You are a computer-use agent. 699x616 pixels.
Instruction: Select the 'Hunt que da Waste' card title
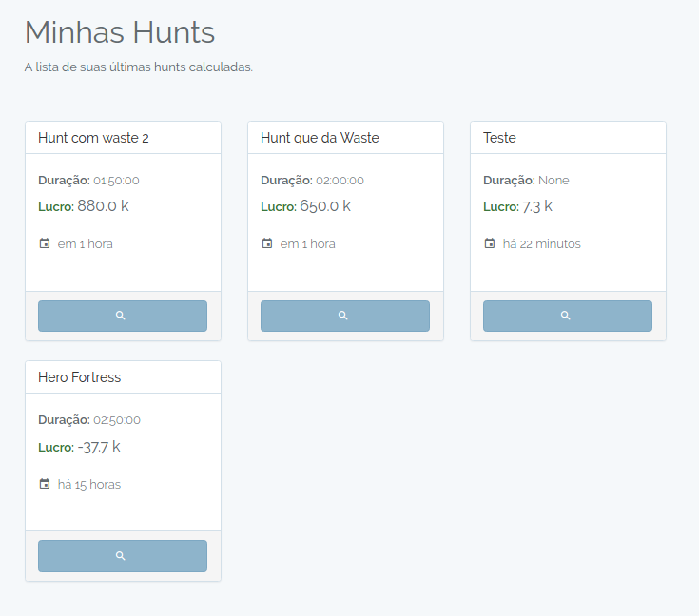(x=320, y=138)
